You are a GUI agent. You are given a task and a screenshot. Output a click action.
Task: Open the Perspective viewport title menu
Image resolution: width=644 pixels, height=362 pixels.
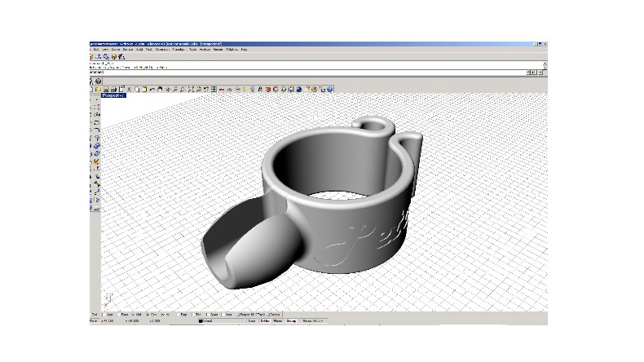click(112, 95)
